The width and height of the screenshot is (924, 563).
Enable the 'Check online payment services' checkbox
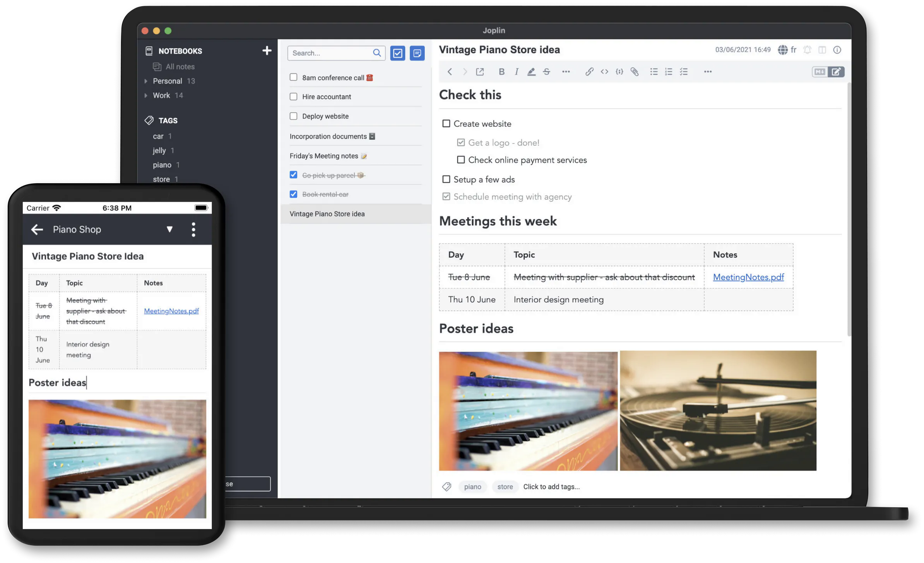(460, 160)
